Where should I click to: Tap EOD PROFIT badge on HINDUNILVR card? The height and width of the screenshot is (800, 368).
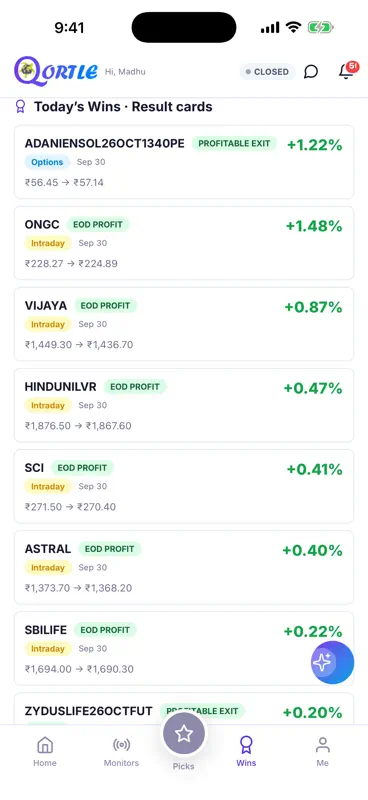click(x=135, y=387)
